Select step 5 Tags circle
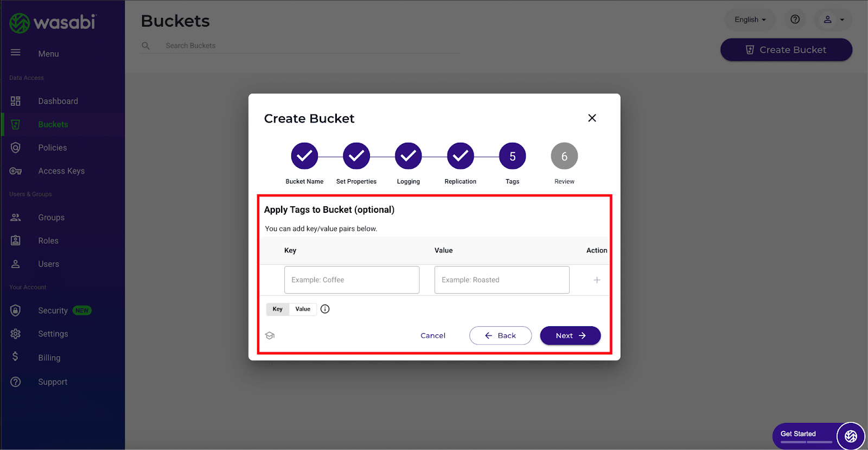868x450 pixels. [513, 156]
